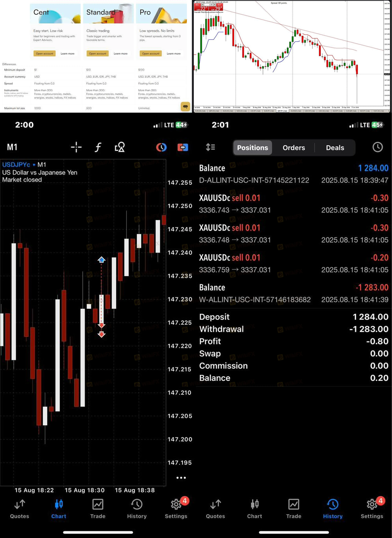The height and width of the screenshot is (538, 392).
Task: Tap the red-blue clock timeframe icon
Action: tap(161, 147)
